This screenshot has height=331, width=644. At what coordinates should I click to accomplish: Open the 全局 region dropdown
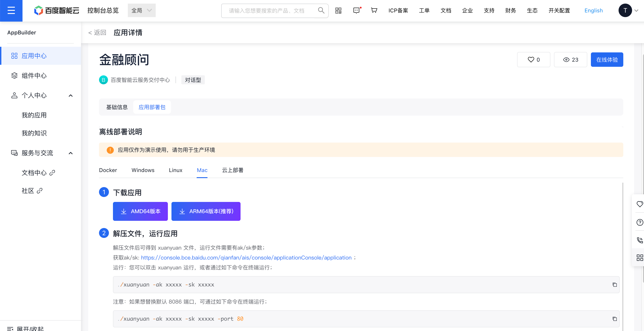(142, 11)
